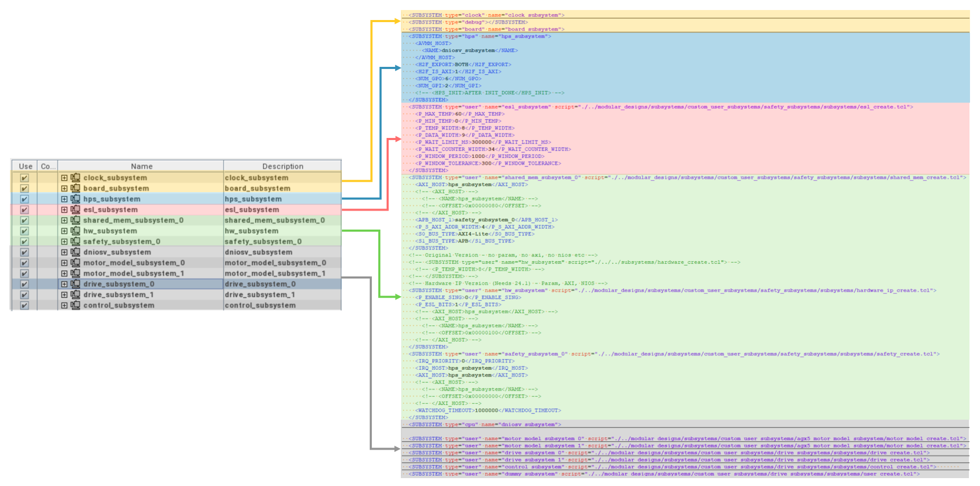The image size is (980, 486).
Task: Disable the Use checkbox for motor_model_subsystem_1
Action: [x=24, y=274]
